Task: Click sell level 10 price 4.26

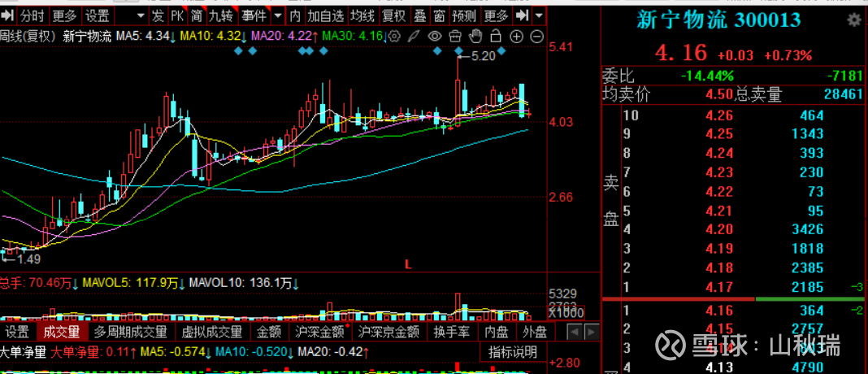Action: click(719, 115)
